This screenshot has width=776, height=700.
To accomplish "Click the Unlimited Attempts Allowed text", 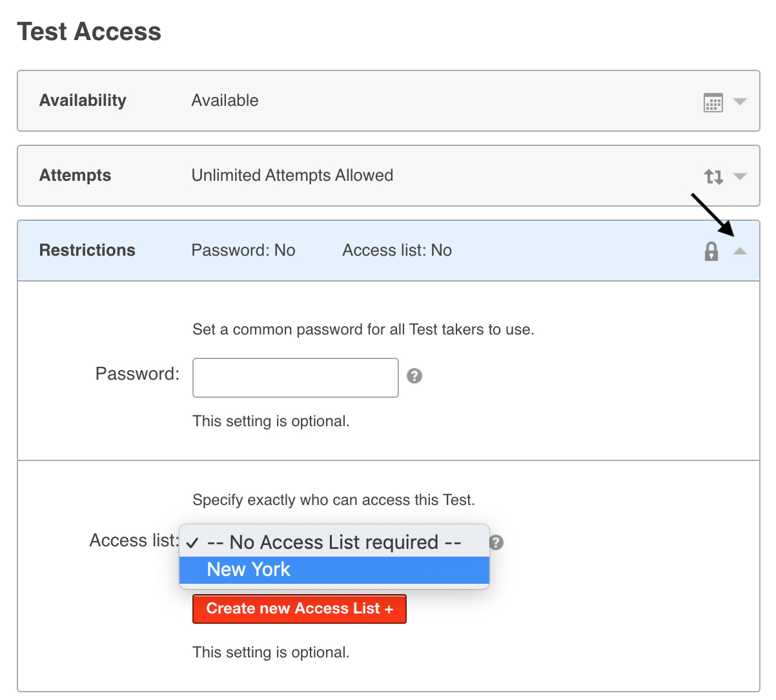I will click(292, 176).
